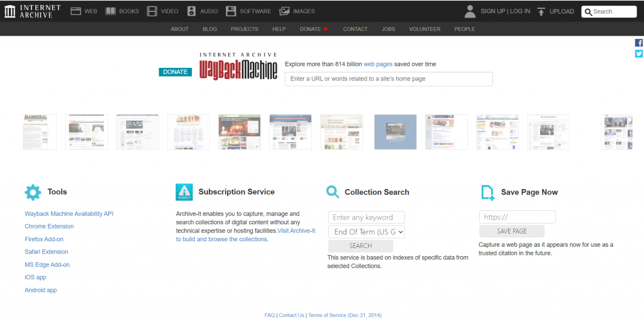Click the Internet Archive logo
The width and height of the screenshot is (644, 319).
(x=33, y=11)
